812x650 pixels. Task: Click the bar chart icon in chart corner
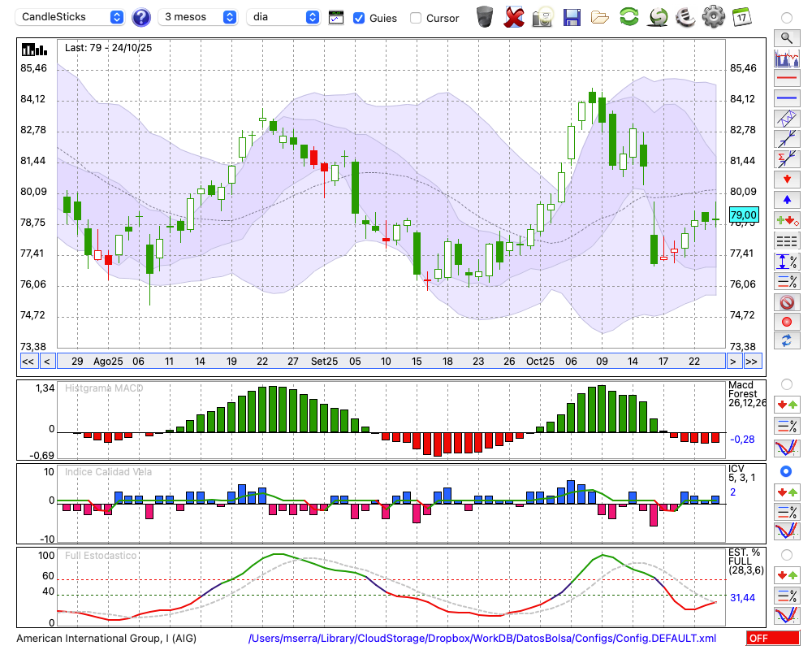click(x=34, y=50)
